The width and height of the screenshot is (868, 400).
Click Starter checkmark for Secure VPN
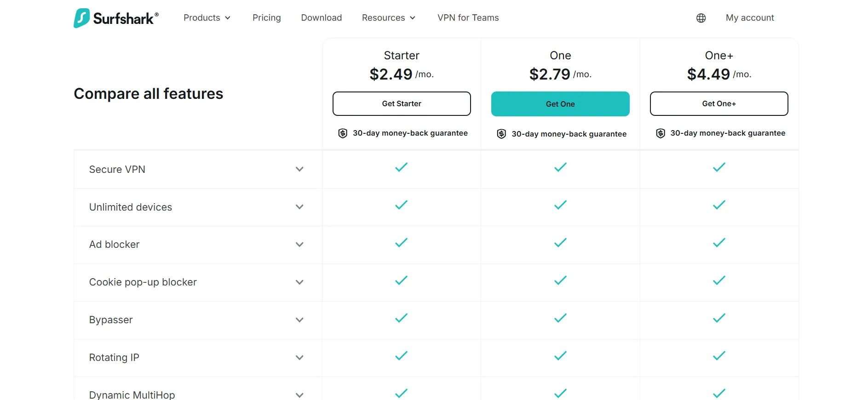(402, 167)
